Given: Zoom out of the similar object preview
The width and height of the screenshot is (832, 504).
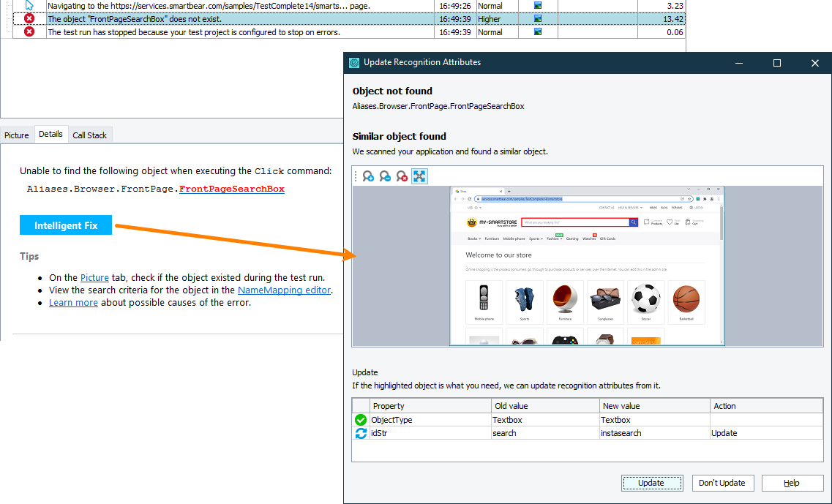Looking at the screenshot, I should 385,176.
